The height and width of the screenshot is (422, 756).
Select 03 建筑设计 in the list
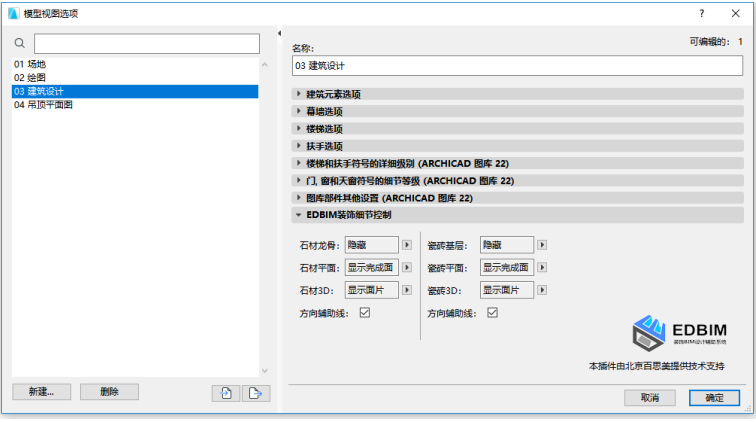click(135, 92)
